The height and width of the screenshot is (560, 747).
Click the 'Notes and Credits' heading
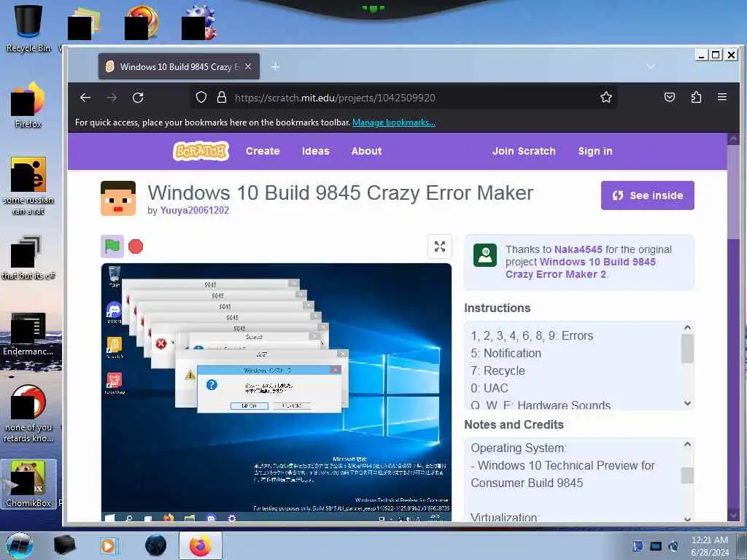tap(514, 425)
